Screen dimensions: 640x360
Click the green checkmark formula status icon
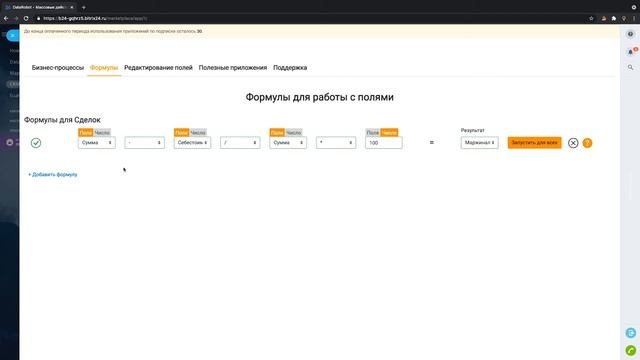click(x=36, y=143)
